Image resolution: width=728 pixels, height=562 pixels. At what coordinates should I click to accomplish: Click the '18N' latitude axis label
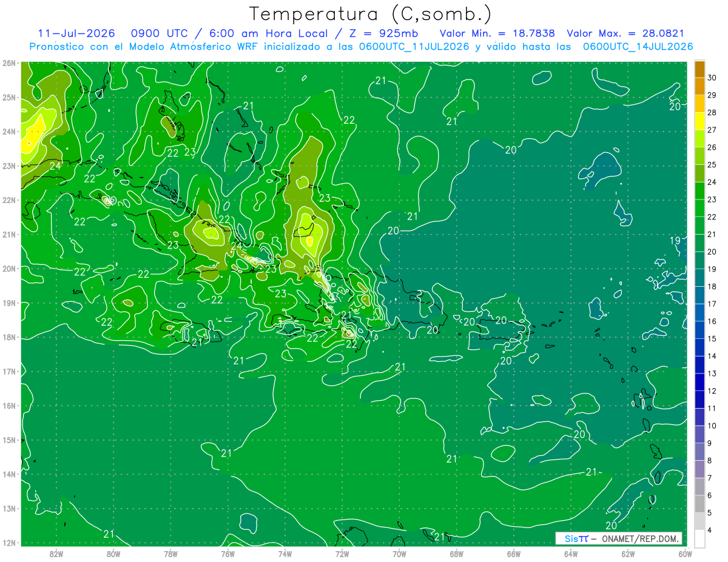coord(9,337)
